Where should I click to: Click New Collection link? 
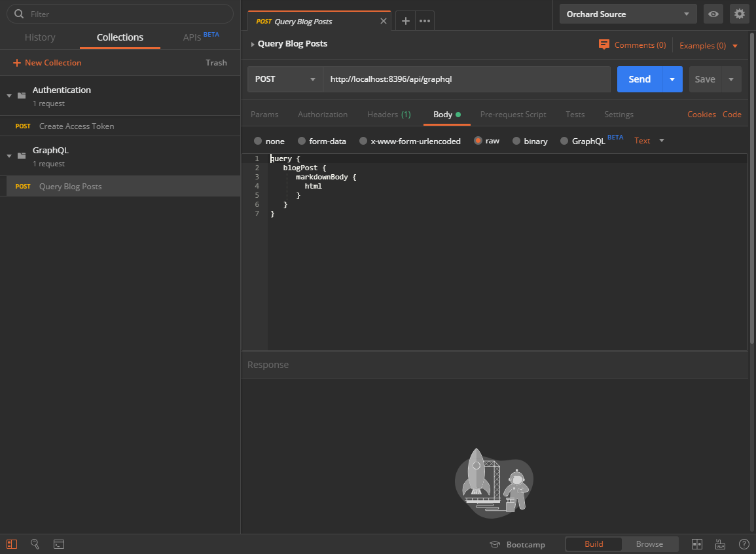53,63
